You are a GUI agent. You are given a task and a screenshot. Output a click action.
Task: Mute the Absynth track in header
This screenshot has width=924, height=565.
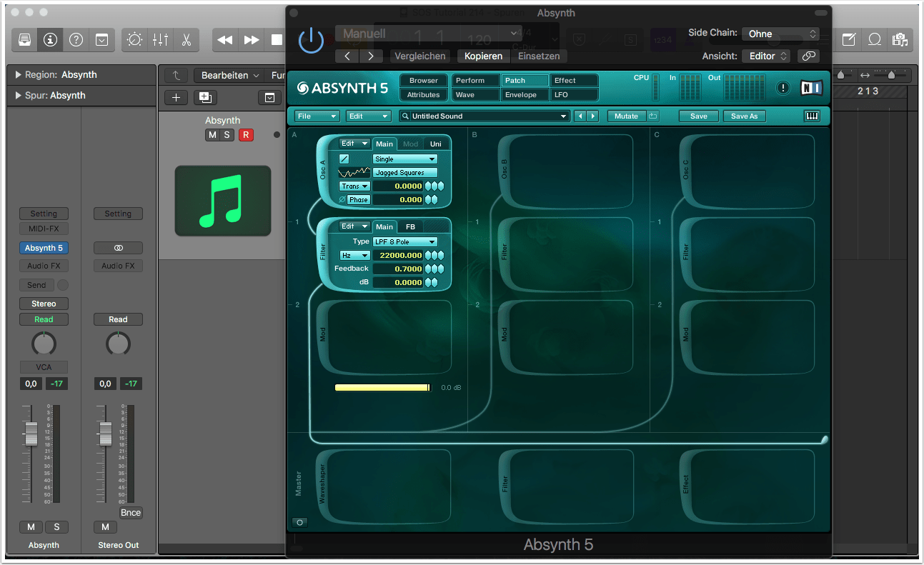coord(212,135)
